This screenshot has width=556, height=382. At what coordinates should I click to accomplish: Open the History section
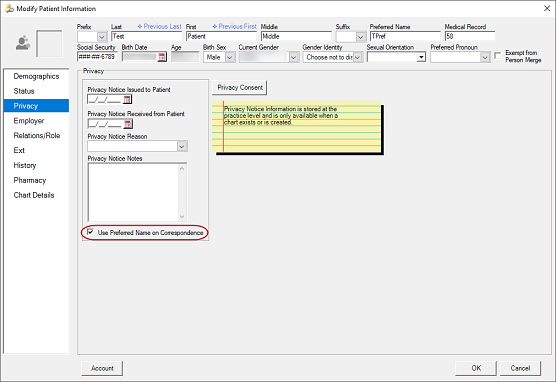tap(37, 165)
